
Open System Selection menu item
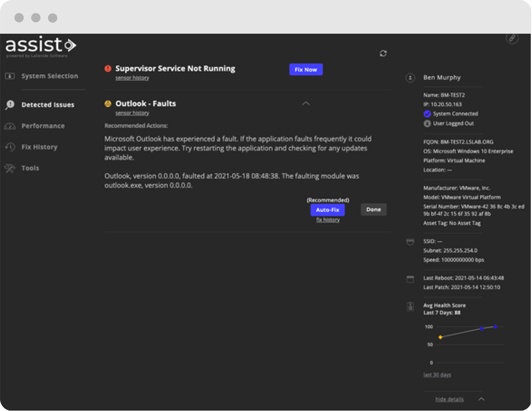(50, 76)
